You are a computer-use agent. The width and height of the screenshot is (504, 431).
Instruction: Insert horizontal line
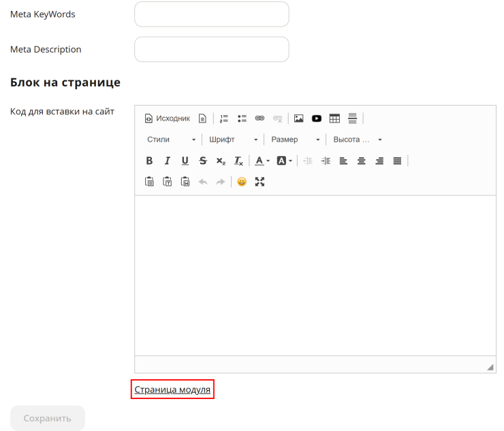pos(353,118)
